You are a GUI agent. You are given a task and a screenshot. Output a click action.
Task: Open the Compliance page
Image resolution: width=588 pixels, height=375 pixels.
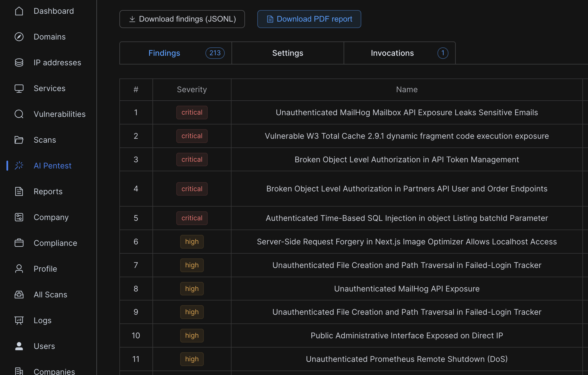point(55,243)
